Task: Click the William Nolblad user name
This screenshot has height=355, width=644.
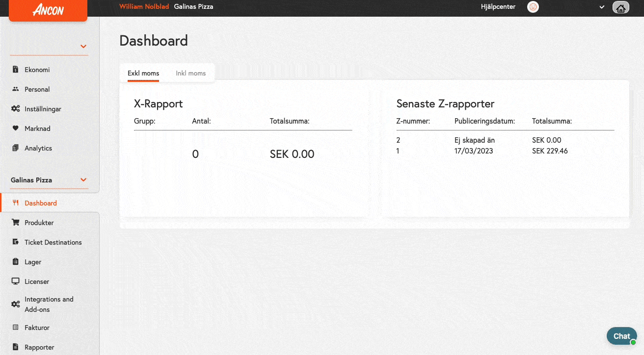Action: coord(144,7)
